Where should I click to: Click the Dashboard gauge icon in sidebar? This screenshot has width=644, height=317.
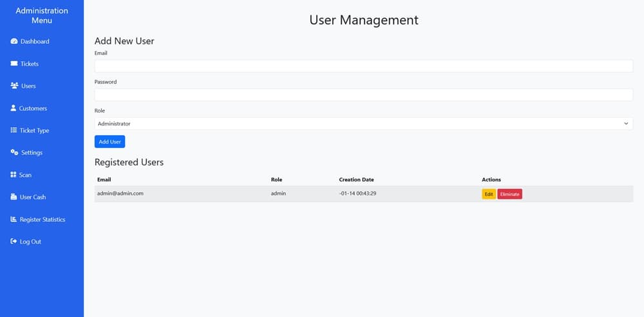14,42
